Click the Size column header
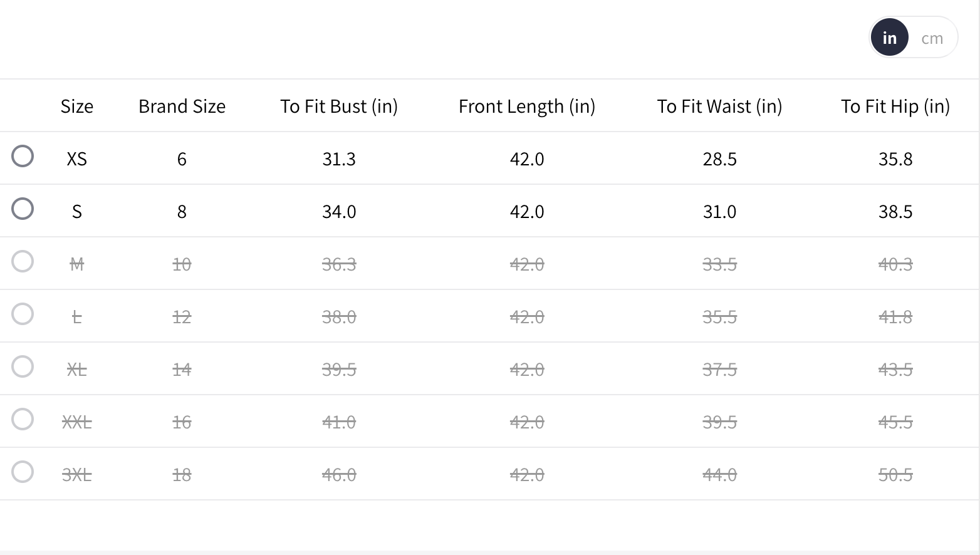This screenshot has height=555, width=980. click(x=77, y=106)
